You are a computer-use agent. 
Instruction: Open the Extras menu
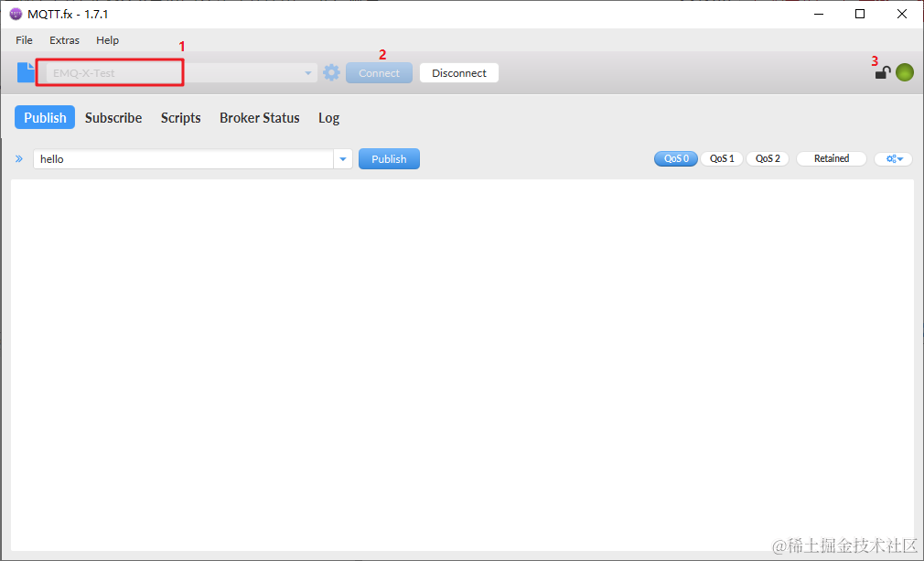coord(64,40)
